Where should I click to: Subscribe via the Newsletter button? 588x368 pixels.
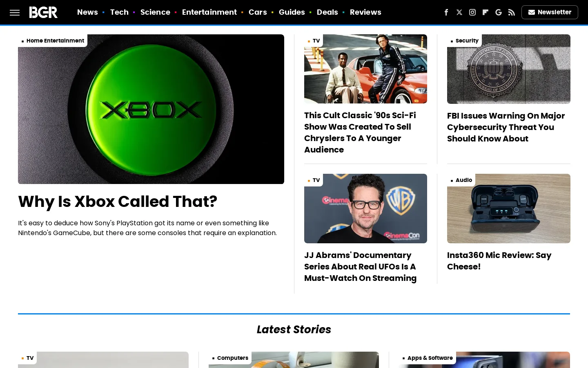click(x=550, y=12)
